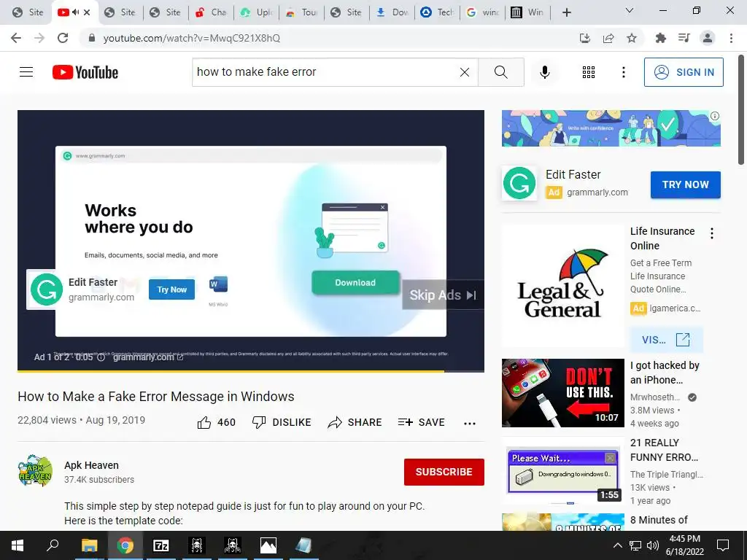Visit Legal & General advertiser site
The height and width of the screenshot is (560, 747).
pos(666,340)
